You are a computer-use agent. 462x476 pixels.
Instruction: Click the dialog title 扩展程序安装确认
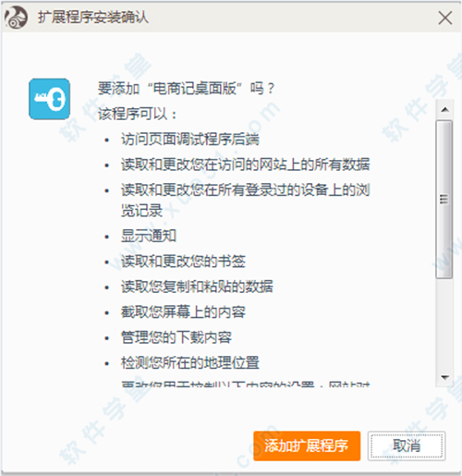(93, 18)
